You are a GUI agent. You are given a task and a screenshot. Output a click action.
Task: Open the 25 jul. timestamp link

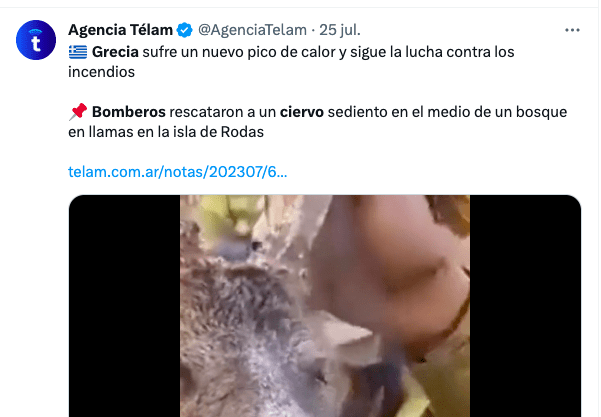[x=340, y=30]
